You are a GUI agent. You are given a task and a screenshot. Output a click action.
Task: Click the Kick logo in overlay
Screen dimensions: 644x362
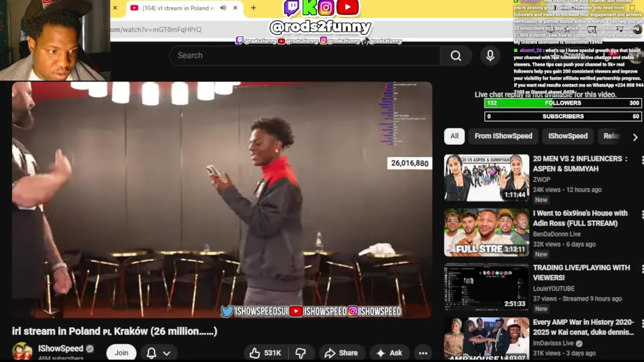click(x=309, y=8)
